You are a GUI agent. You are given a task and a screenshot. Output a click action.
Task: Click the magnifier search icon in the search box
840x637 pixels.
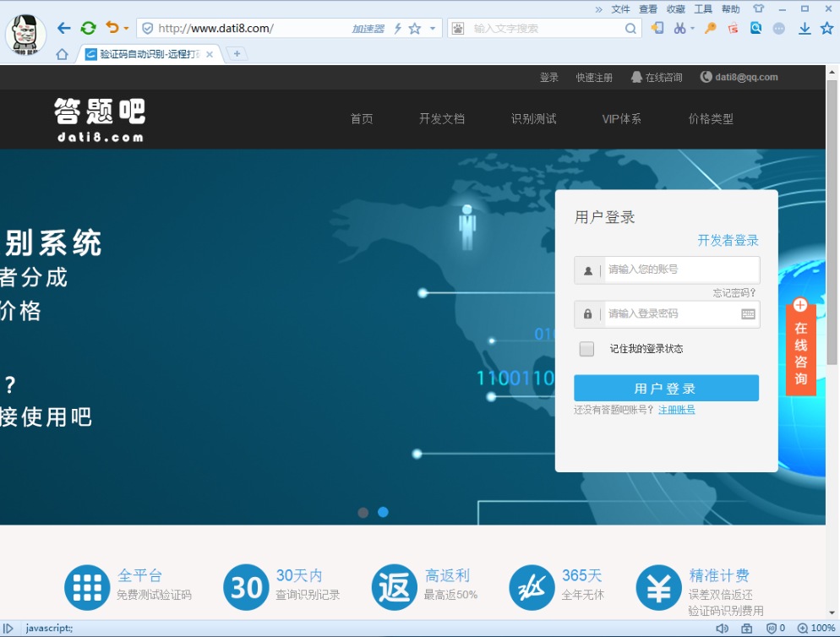(x=631, y=29)
